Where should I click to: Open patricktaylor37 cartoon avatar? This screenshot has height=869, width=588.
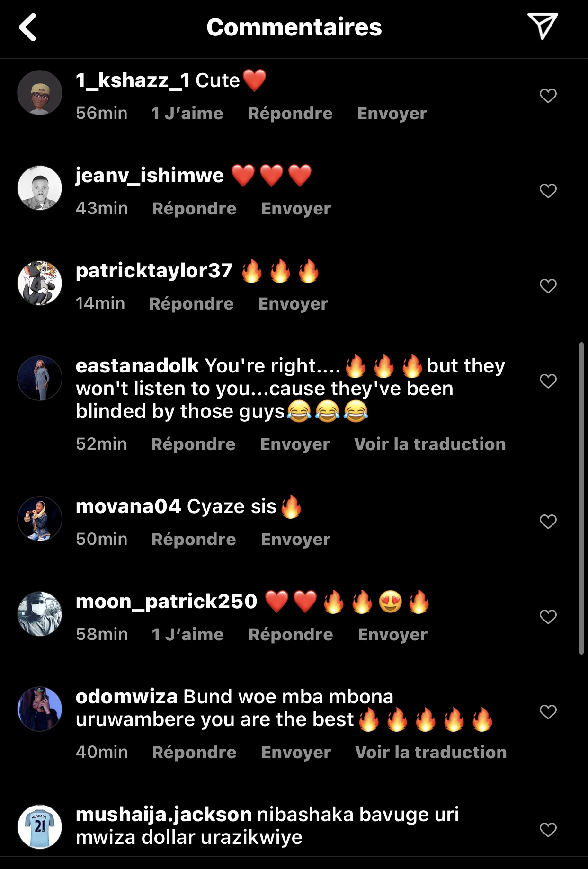pyautogui.click(x=40, y=283)
